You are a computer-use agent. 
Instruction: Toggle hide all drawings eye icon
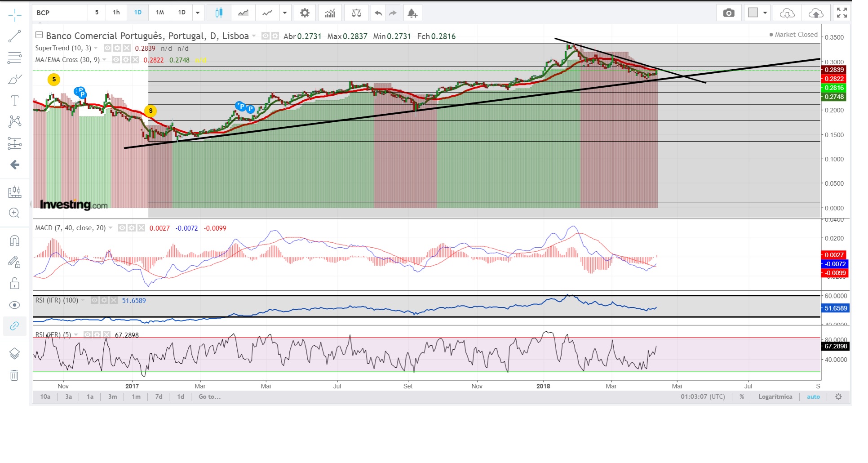14,305
